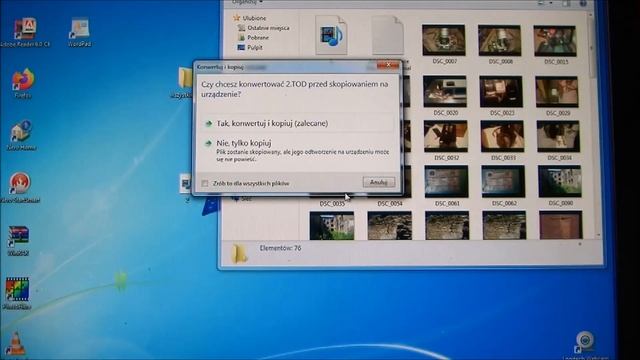Click the Elementów: 76 status text
Viewport: 640px width, 360px height.
pyautogui.click(x=280, y=248)
